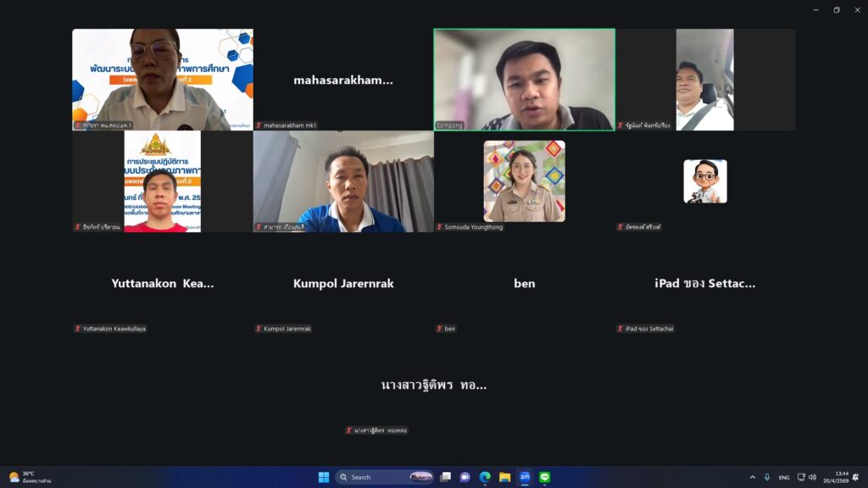868x488 pixels.
Task: Open the Windows Start menu
Action: click(x=324, y=477)
